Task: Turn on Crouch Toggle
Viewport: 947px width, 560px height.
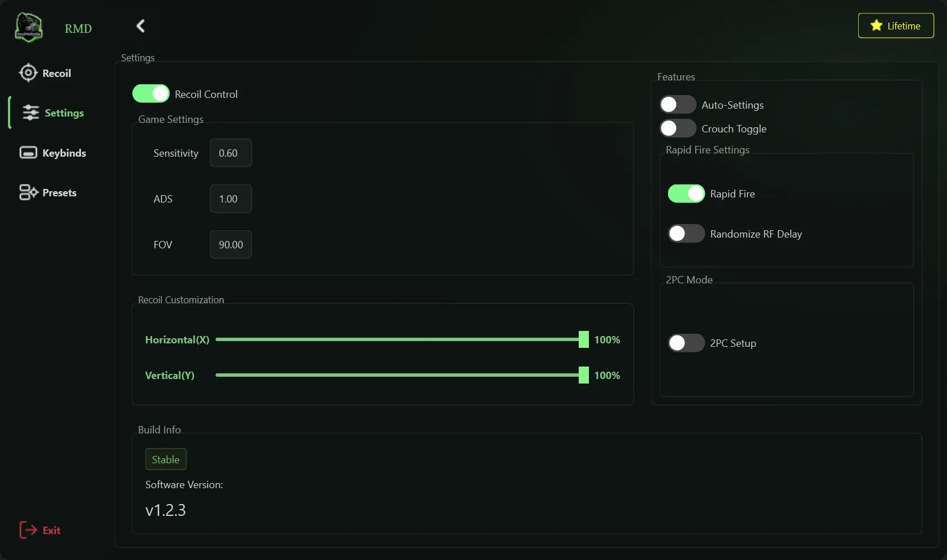Action: [677, 128]
